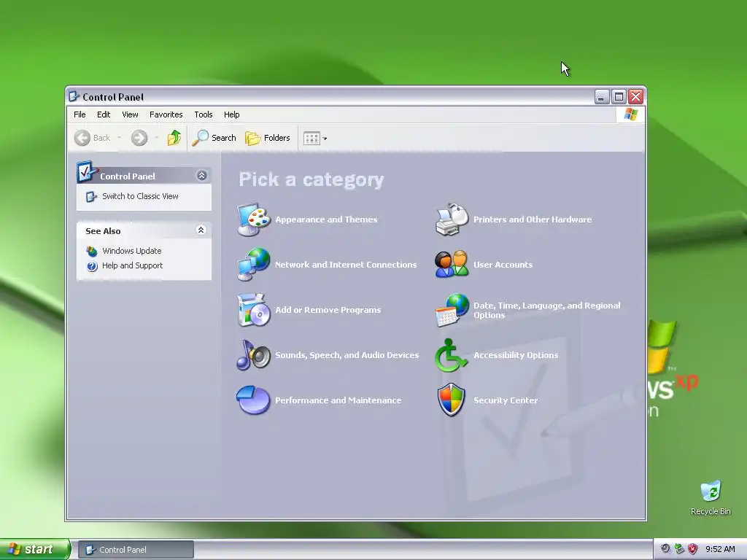
Task: Open the Forward history dropdown arrow
Action: coord(156,138)
